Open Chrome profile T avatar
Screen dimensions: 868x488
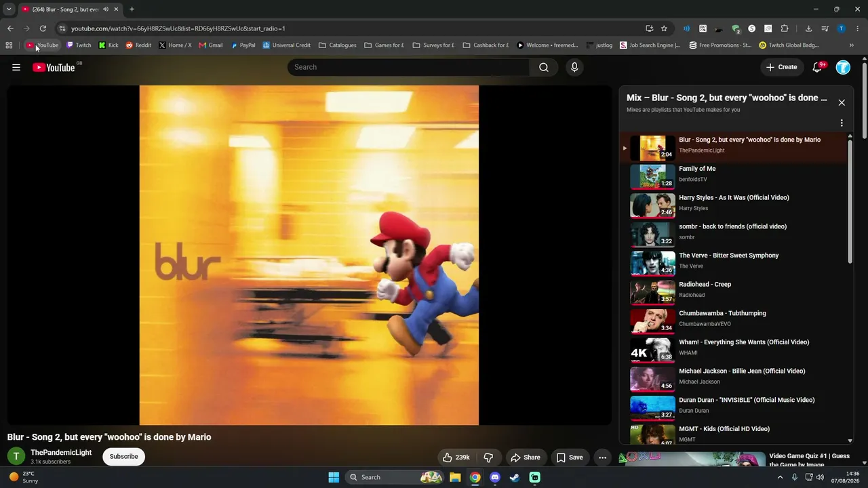(842, 28)
